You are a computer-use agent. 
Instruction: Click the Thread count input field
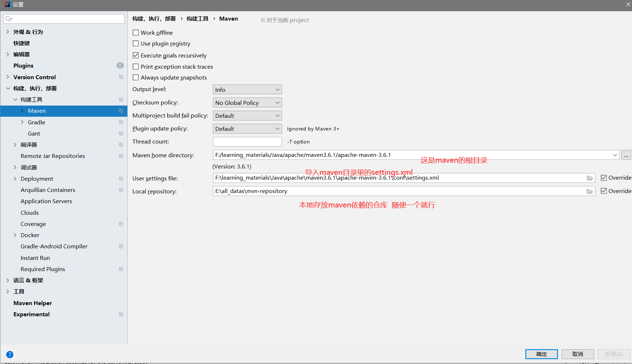click(247, 142)
